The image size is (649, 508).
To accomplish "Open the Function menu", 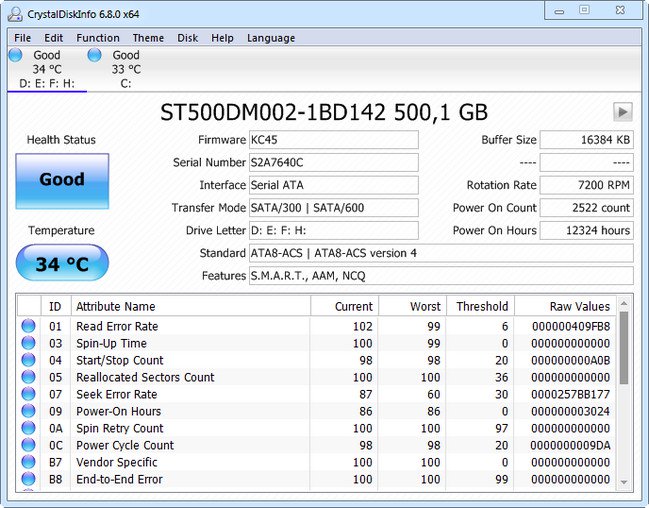I will (x=97, y=38).
